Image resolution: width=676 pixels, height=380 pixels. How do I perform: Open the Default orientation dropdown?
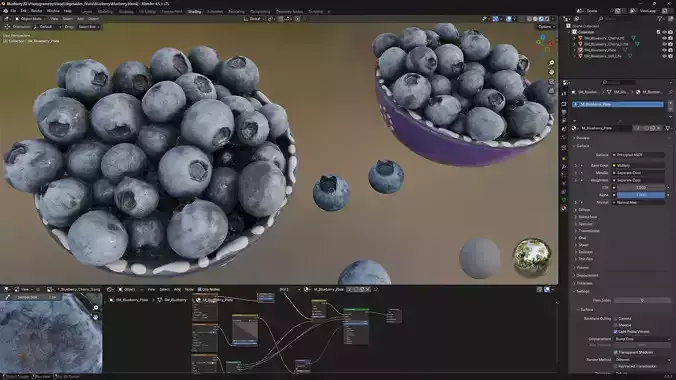click(x=47, y=27)
